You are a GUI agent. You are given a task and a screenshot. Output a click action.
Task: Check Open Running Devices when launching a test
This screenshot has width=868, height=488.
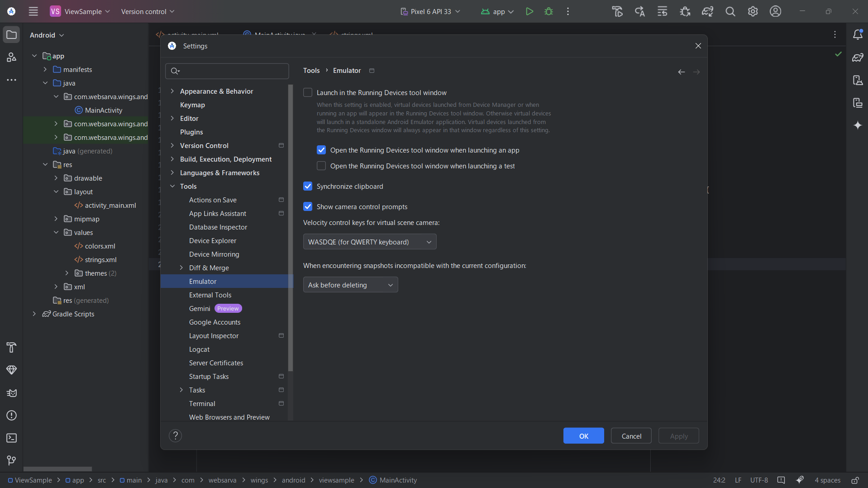(x=321, y=166)
